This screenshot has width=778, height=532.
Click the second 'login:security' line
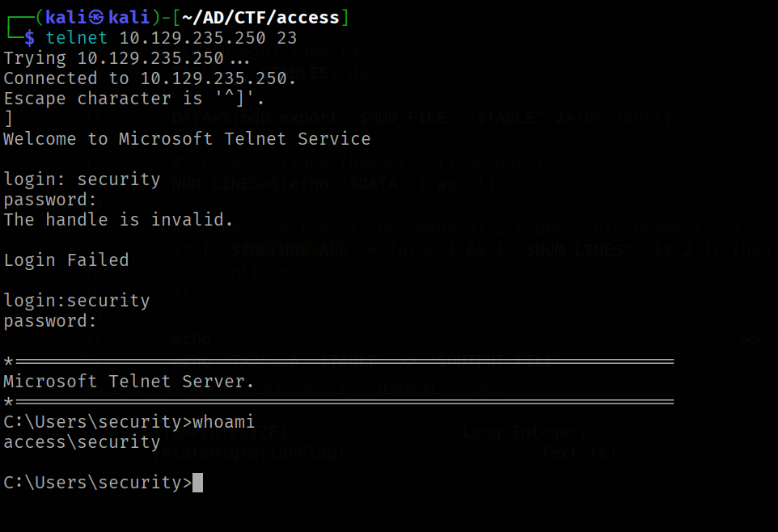76,302
